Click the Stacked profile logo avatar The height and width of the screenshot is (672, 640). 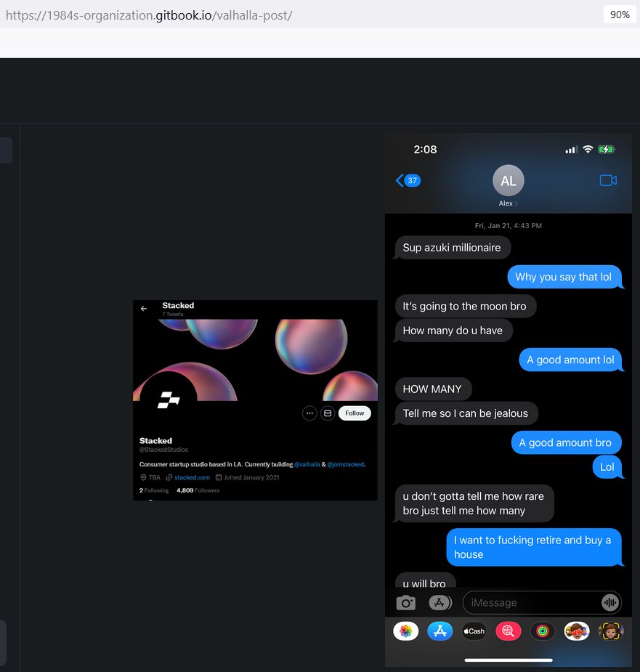point(169,400)
